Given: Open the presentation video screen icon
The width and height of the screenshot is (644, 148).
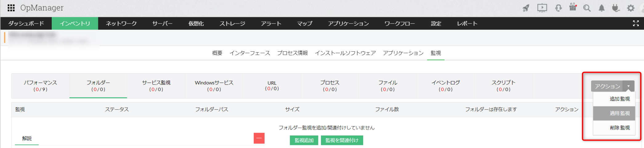Looking at the screenshot, I should (x=542, y=8).
